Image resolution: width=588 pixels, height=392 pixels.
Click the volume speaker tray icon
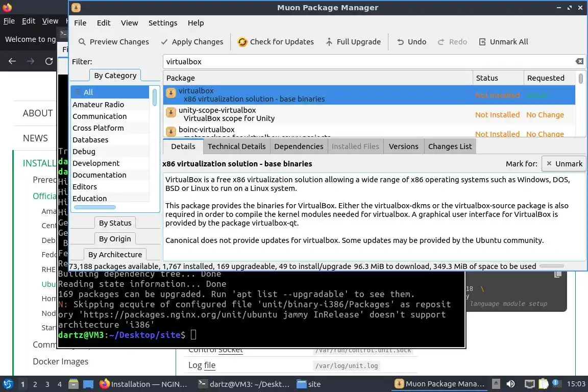(x=510, y=384)
